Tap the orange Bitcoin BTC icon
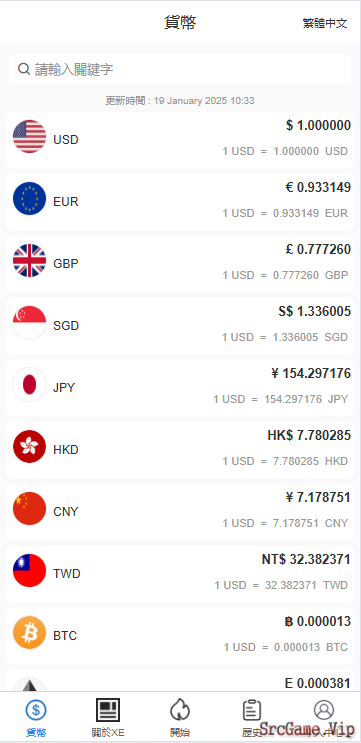 pyautogui.click(x=29, y=633)
